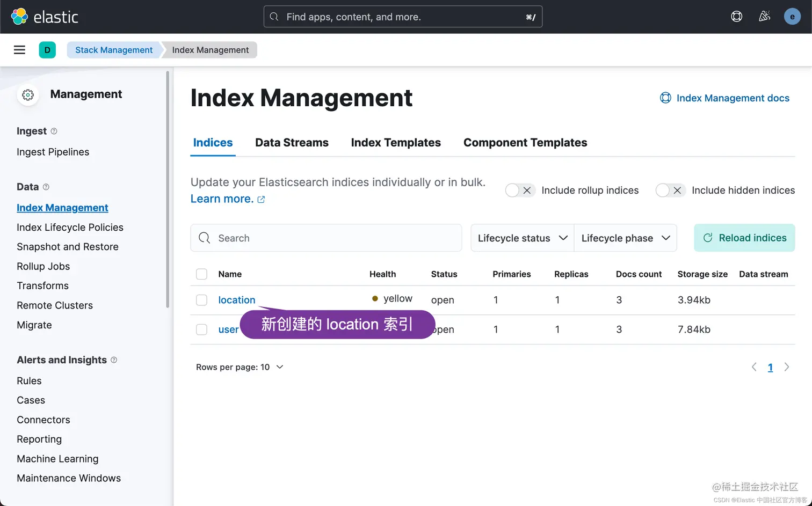Open the Lifecycle phase filter dropdown
The image size is (812, 506).
tap(626, 238)
